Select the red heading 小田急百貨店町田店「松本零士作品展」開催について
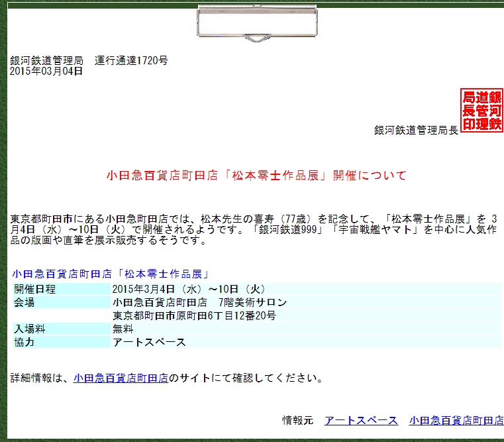The width and height of the screenshot is (504, 442). click(256, 176)
